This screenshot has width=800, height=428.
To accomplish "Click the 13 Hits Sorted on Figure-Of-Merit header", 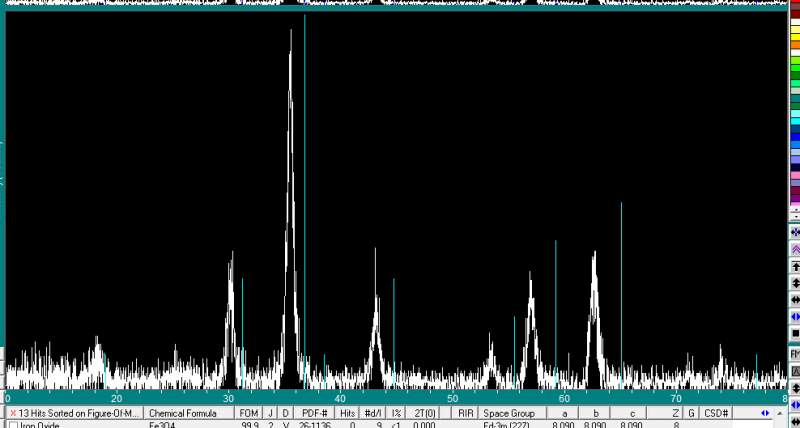I will (75, 413).
